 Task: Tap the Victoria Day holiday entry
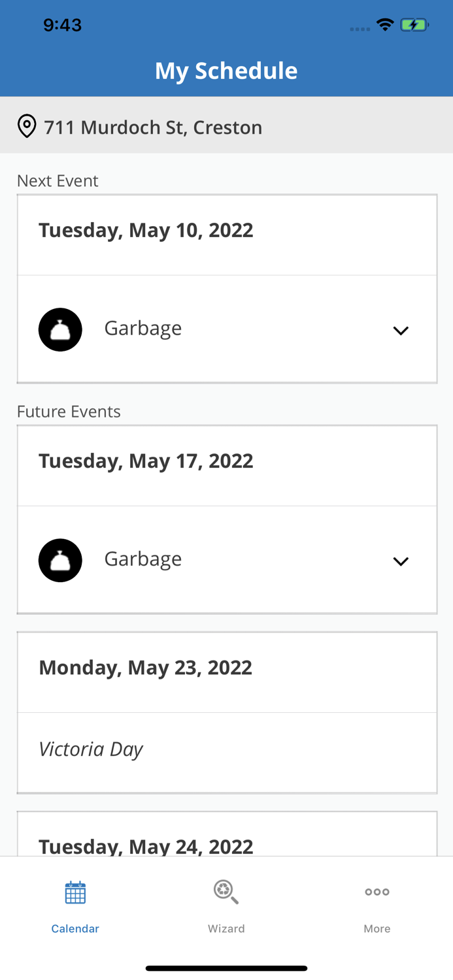pyautogui.click(x=91, y=749)
